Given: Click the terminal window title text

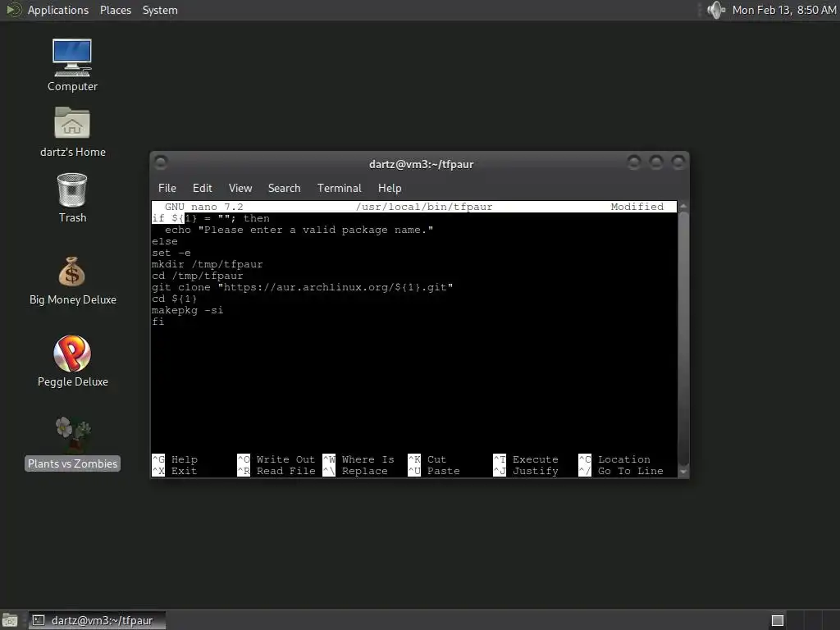Looking at the screenshot, I should pyautogui.click(x=421, y=164).
